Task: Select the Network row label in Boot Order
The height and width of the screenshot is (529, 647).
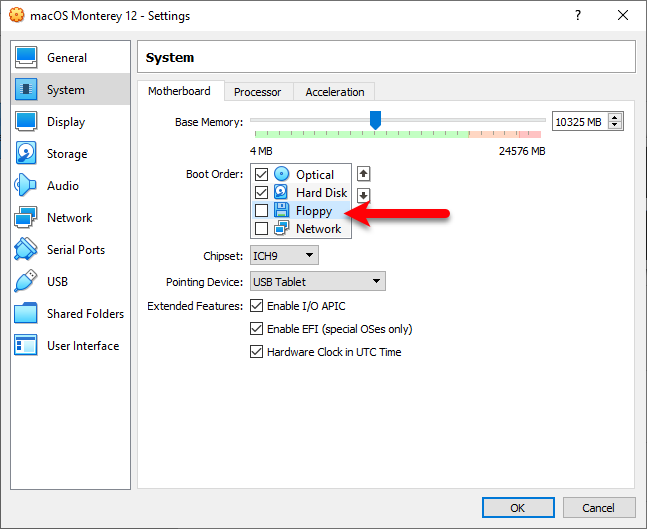Action: 319,229
